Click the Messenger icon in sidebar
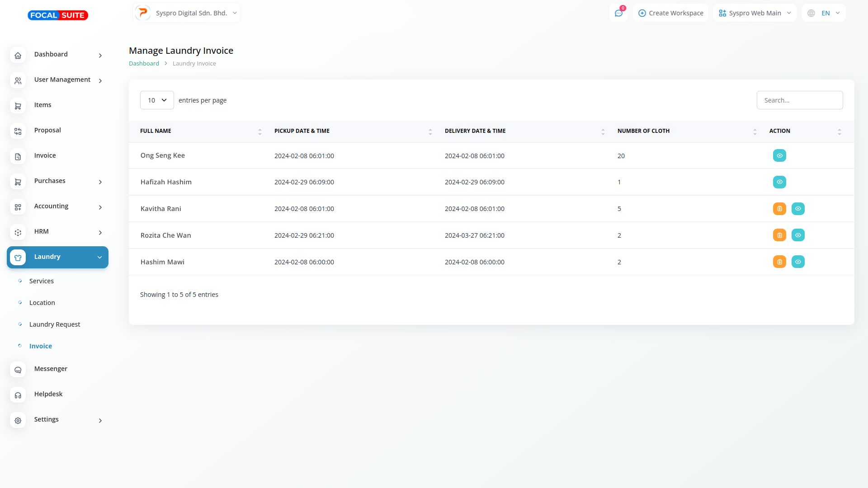 coord(18,370)
